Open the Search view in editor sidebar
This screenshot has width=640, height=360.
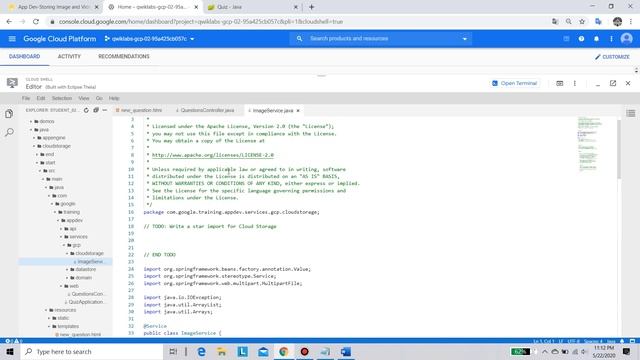pyautogui.click(x=9, y=132)
